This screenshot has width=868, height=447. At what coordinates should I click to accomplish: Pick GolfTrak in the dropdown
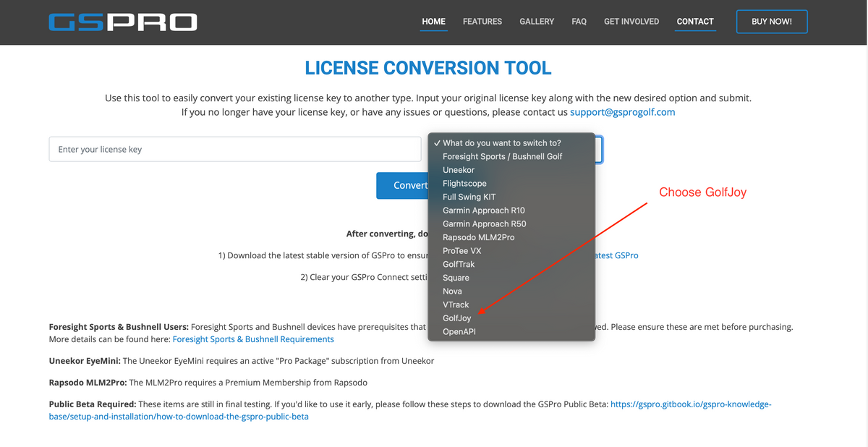pos(511,265)
